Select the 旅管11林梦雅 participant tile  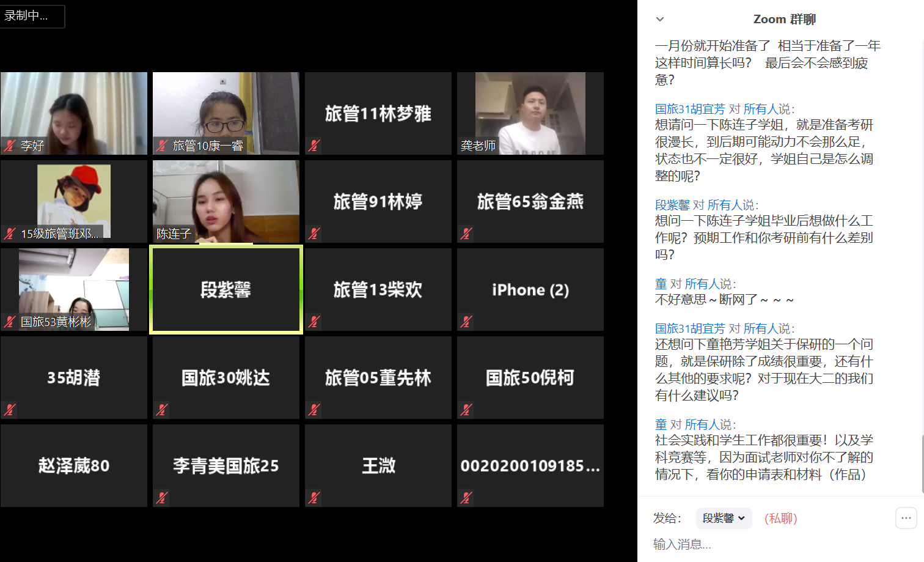(x=378, y=113)
